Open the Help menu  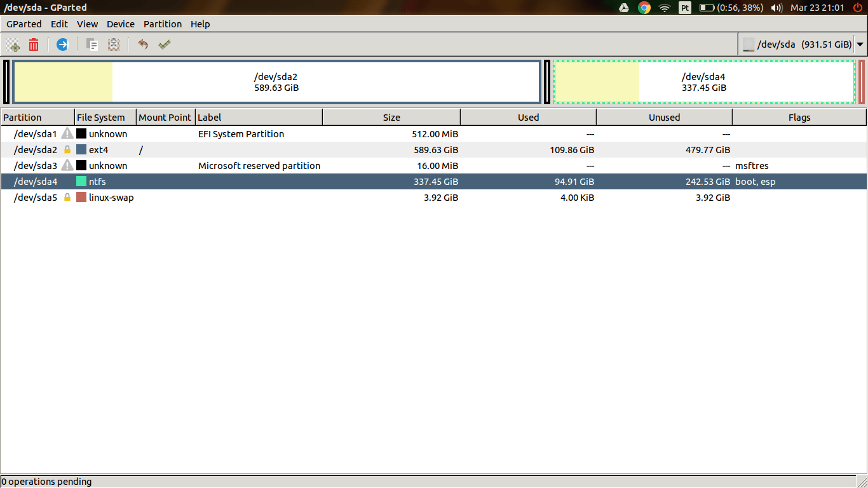pyautogui.click(x=200, y=24)
